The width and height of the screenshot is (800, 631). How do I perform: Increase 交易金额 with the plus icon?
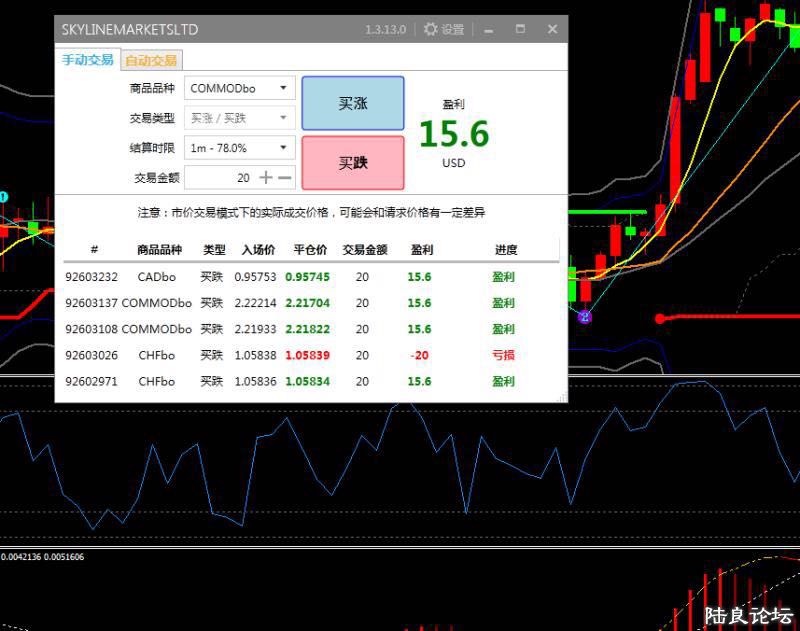click(x=266, y=177)
